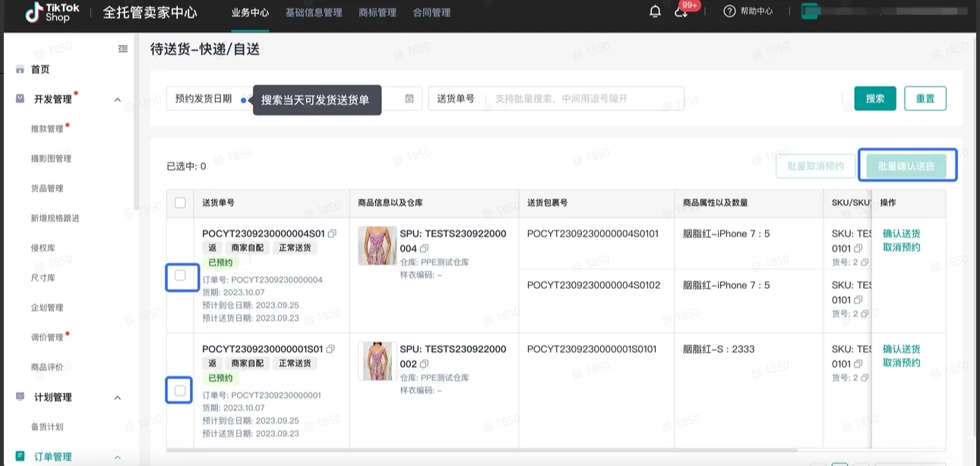Click 确认送货 for POCYT2309230000001S01
Image resolution: width=980 pixels, height=466 pixels.
click(902, 349)
